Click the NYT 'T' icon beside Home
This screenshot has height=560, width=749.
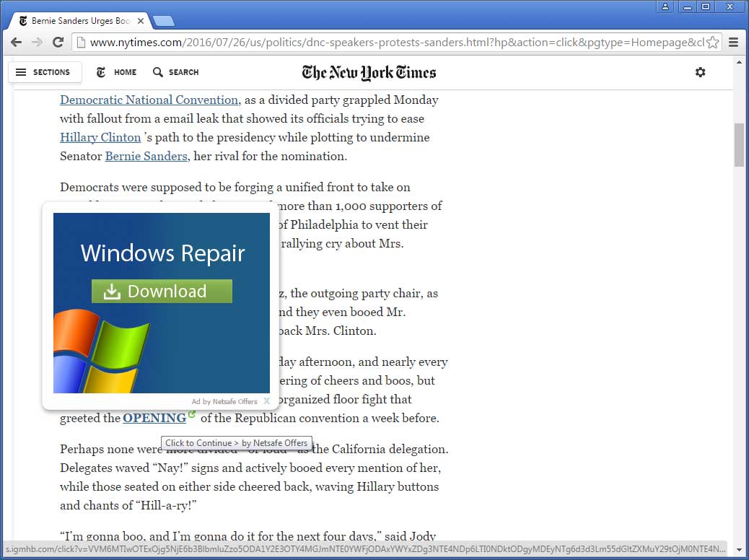pyautogui.click(x=101, y=72)
